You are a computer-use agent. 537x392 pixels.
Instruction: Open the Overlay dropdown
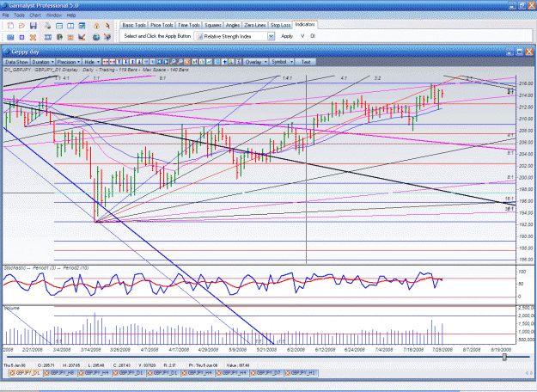pos(256,62)
